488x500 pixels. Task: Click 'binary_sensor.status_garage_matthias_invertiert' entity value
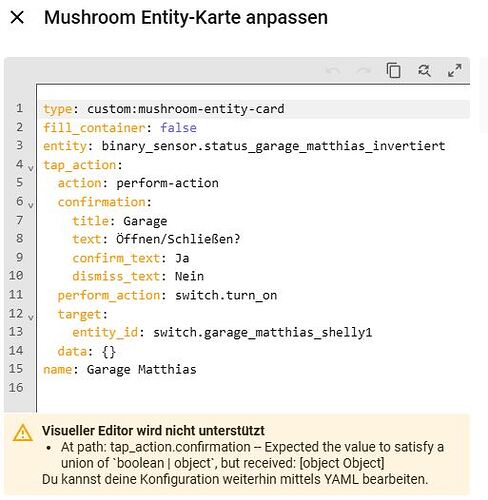273,146
